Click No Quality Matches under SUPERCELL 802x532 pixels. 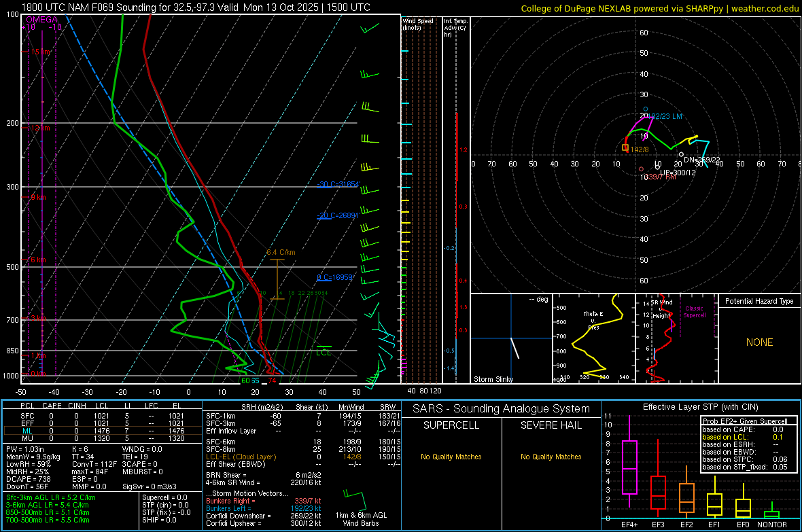(451, 457)
